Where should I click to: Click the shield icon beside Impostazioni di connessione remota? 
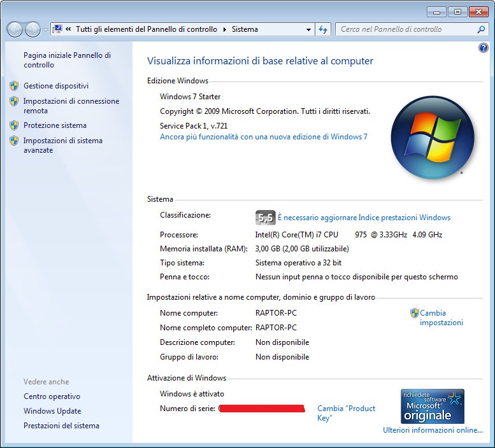tap(14, 101)
